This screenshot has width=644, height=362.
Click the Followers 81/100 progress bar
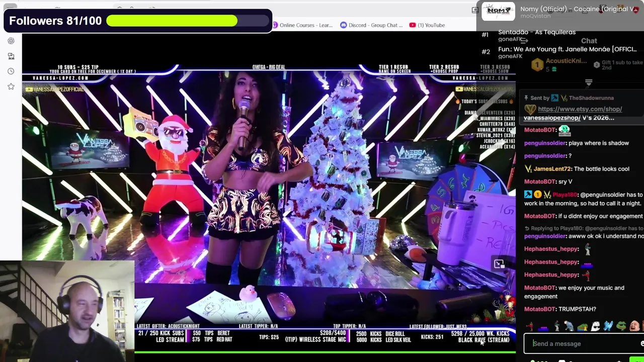click(x=188, y=21)
